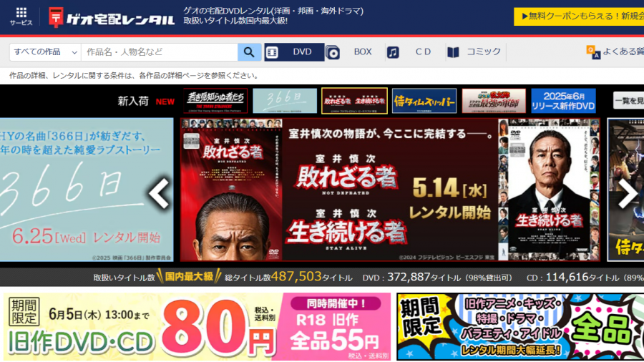Image resolution: width=644 pixels, height=362 pixels.
Task: Go to next carousel slide arrow
Action: click(627, 193)
